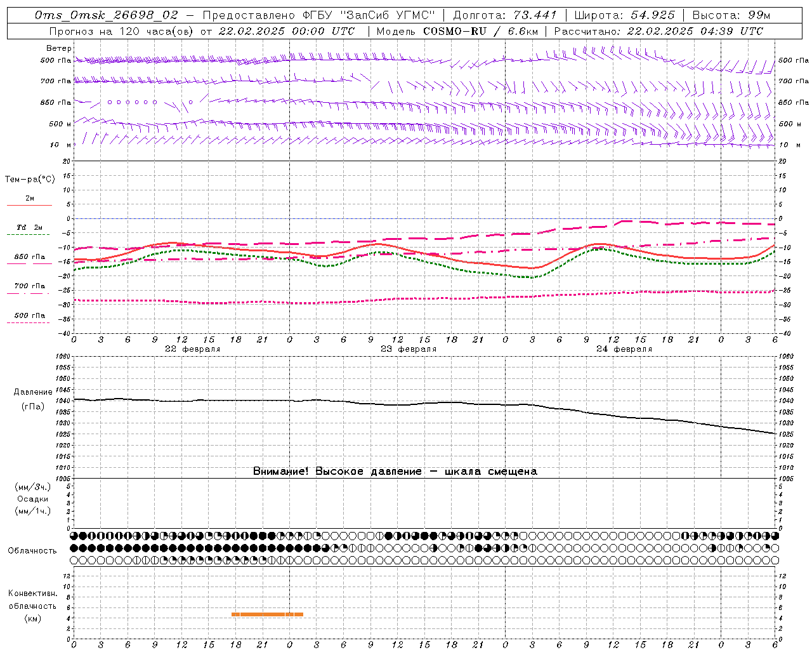Click the (мм/3ч.) precipitation unit label

point(32,487)
